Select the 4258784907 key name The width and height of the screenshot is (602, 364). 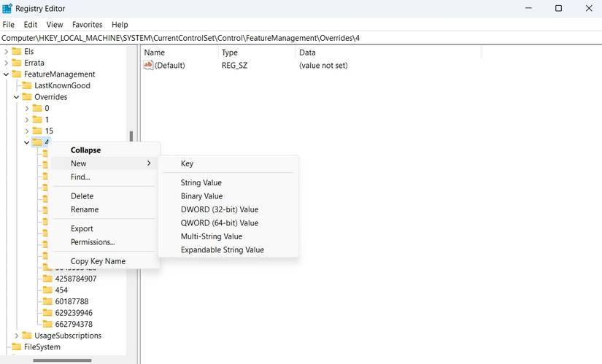76,279
